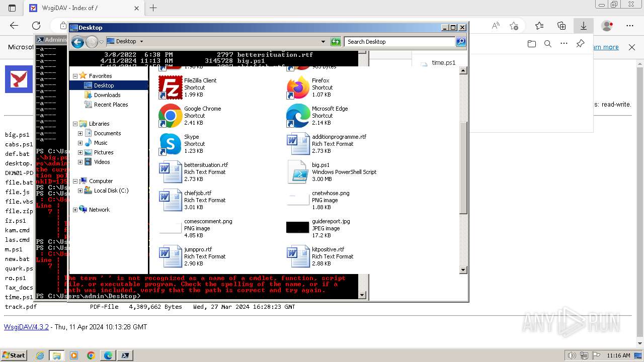Image resolution: width=644 pixels, height=362 pixels.
Task: Collapse the Computer node
Action: click(75, 181)
